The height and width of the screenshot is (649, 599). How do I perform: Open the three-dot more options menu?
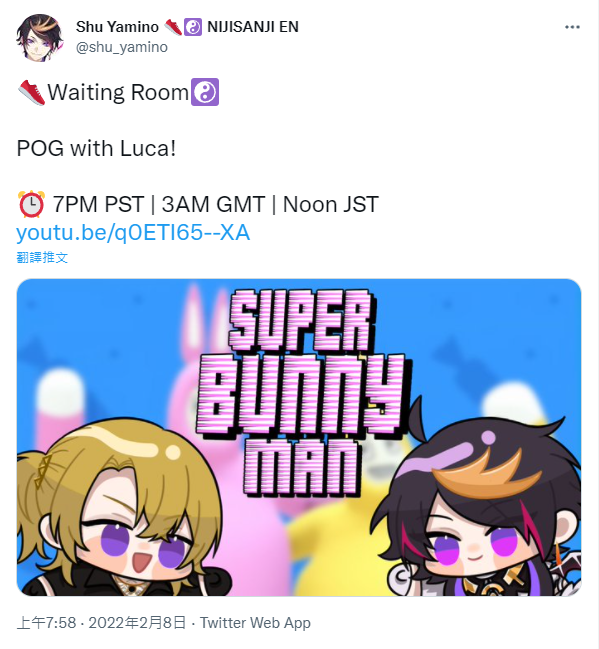coord(572,27)
